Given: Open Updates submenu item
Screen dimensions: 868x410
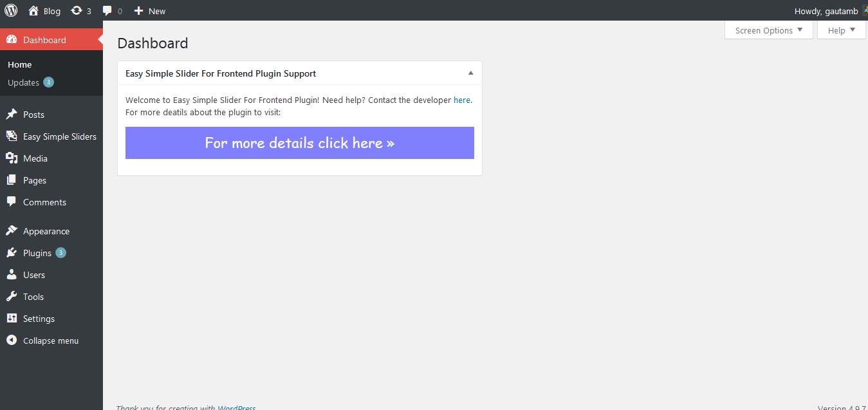Looking at the screenshot, I should (23, 82).
